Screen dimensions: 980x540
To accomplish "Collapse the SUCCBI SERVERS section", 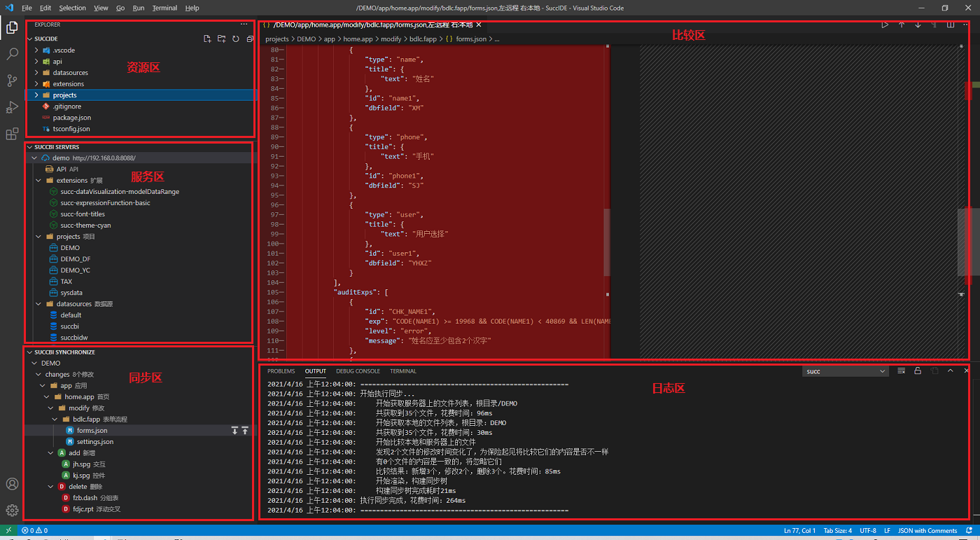I will [57, 147].
